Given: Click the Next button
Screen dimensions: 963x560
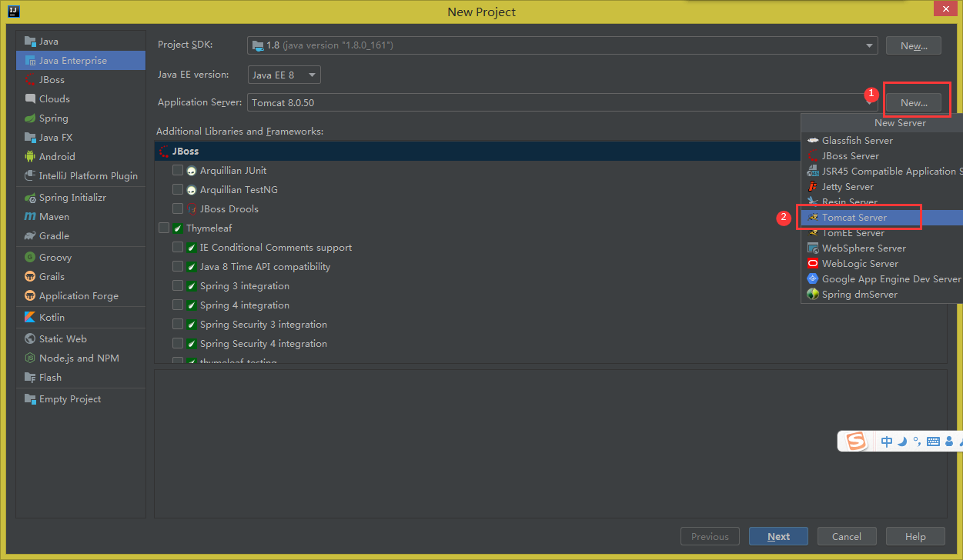Looking at the screenshot, I should click(x=778, y=536).
